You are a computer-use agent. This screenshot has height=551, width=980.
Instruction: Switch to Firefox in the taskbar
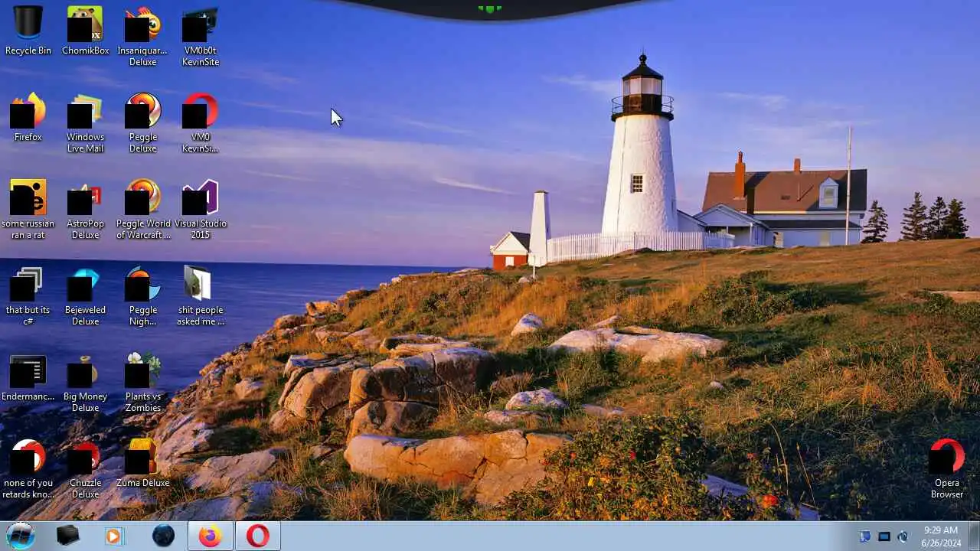(x=211, y=536)
